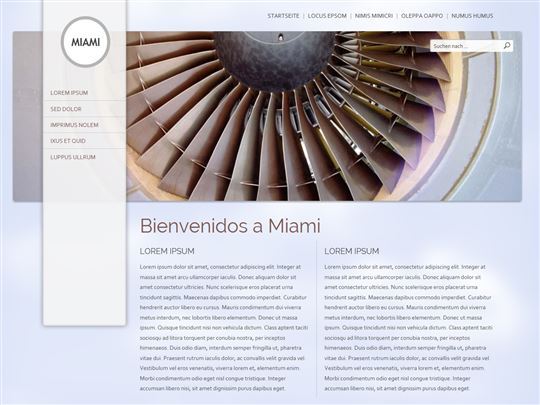Open LUPPUS ULLRUM sidebar item
This screenshot has height=405, width=540.
coord(73,157)
